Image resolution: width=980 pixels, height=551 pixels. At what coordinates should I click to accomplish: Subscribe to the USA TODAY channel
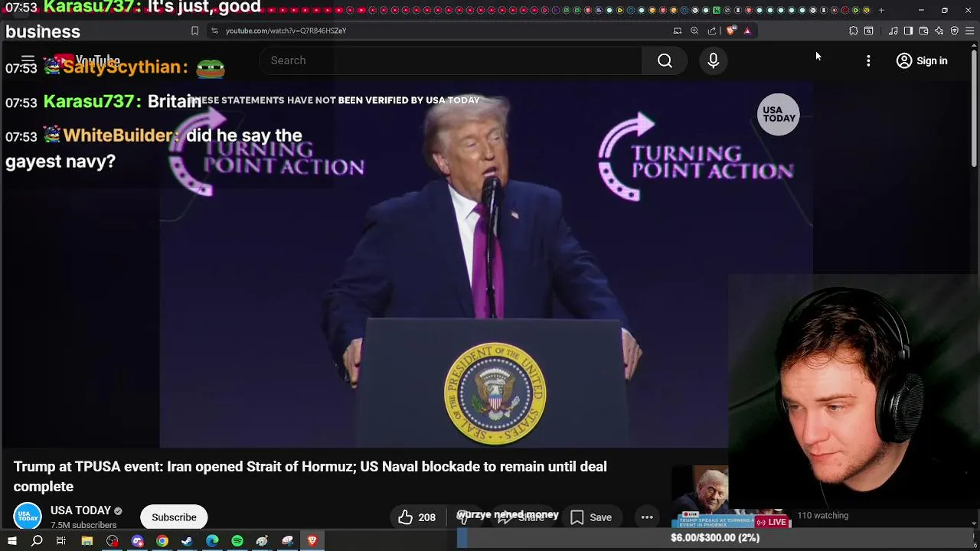pos(174,517)
